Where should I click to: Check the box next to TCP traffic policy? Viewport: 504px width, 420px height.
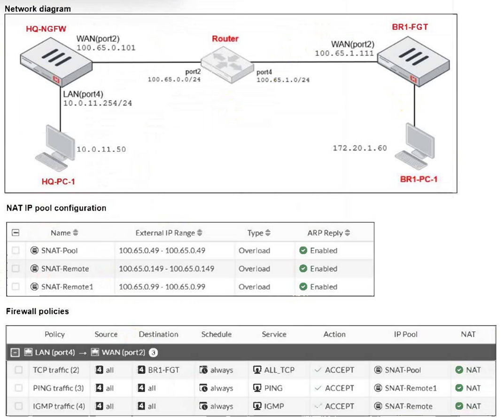click(18, 370)
